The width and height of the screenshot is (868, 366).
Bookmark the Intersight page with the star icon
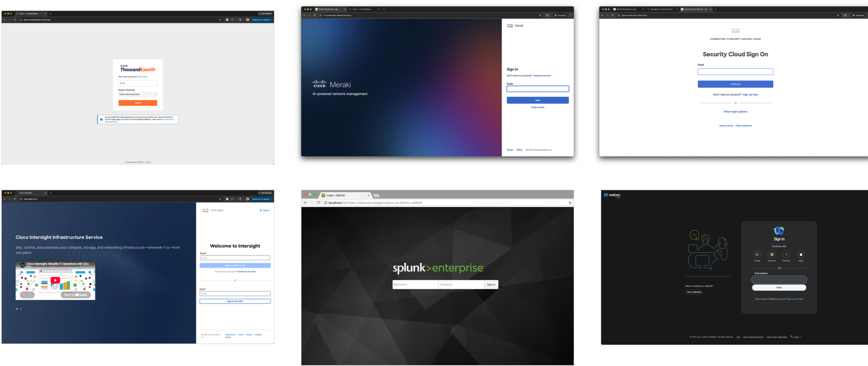click(220, 199)
